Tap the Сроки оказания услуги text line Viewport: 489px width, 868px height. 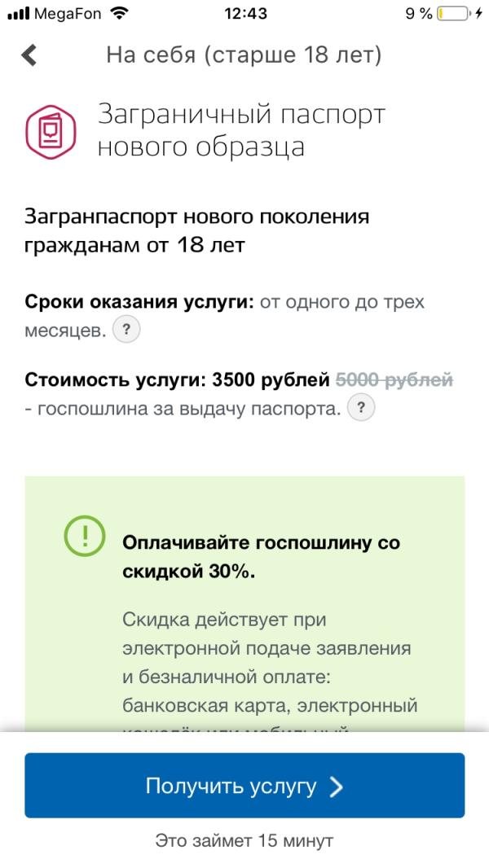225,316
